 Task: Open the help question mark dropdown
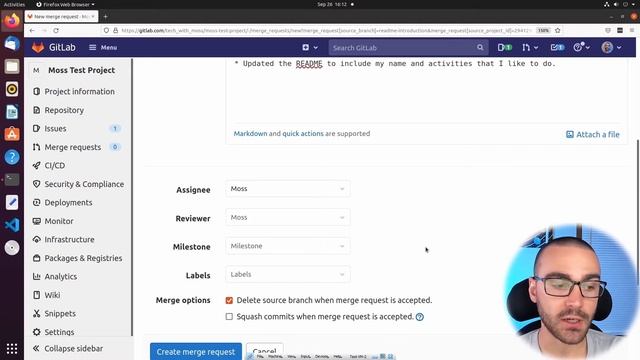pos(581,47)
